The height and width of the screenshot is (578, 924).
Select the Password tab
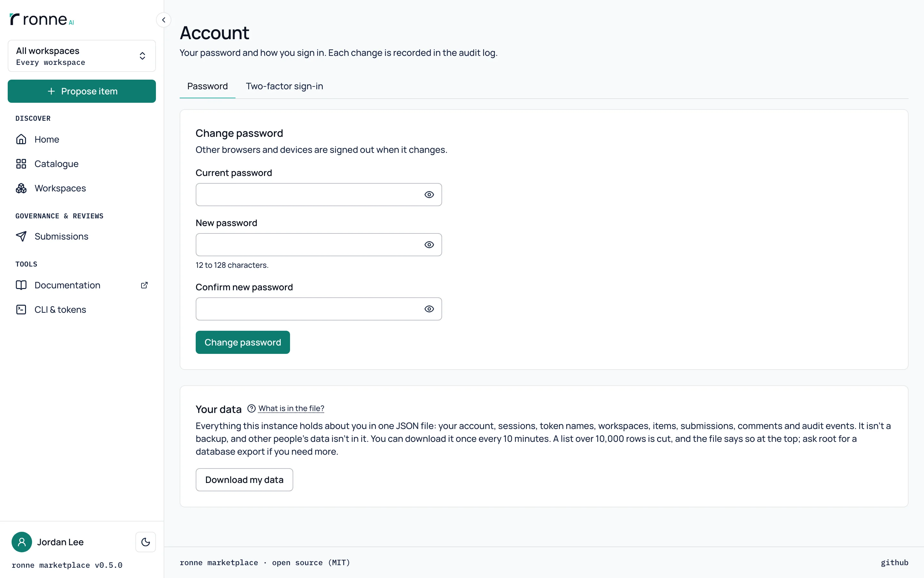click(x=207, y=86)
